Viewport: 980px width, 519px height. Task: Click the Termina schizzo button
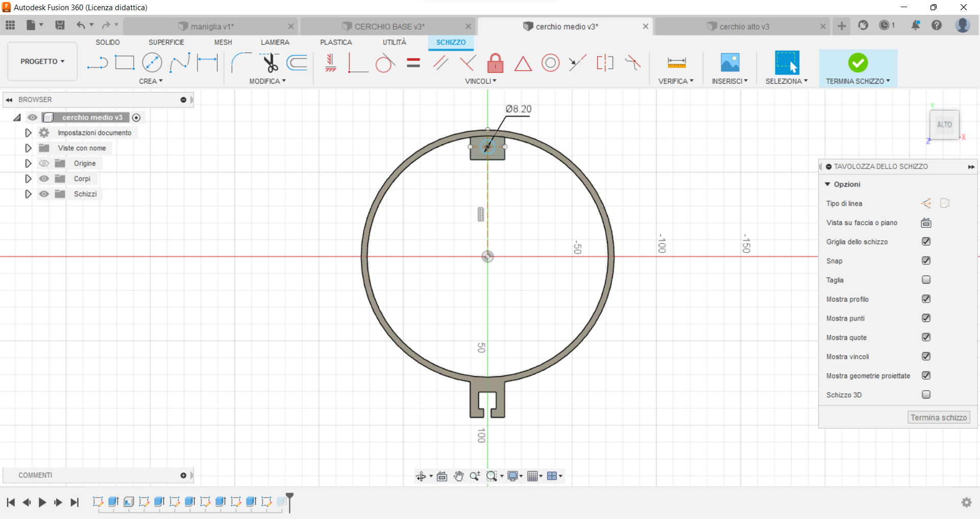[938, 417]
